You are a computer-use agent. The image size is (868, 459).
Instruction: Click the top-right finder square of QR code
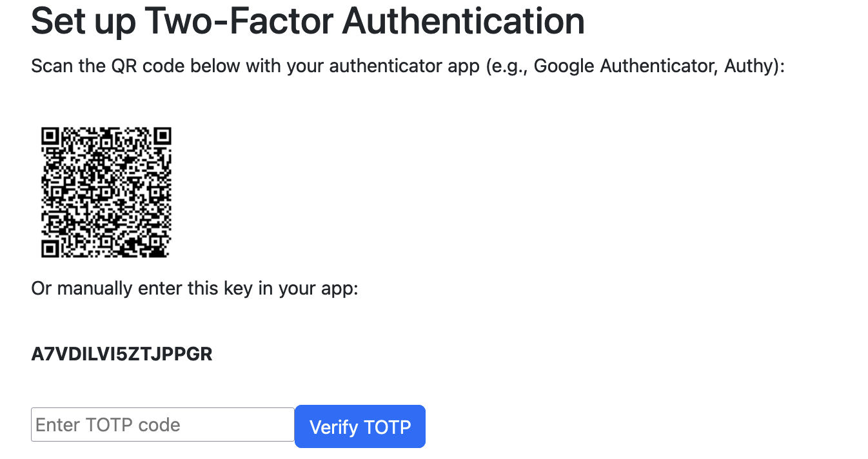click(161, 137)
